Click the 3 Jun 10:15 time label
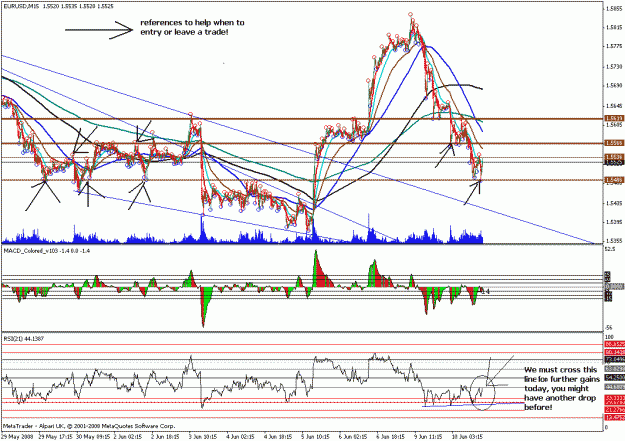 point(205,437)
